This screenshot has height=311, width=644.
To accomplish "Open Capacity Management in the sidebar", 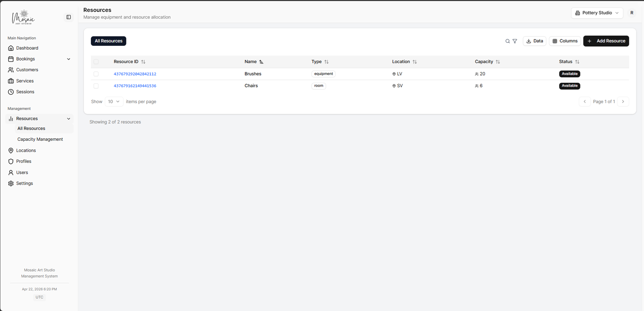I will pyautogui.click(x=39, y=139).
